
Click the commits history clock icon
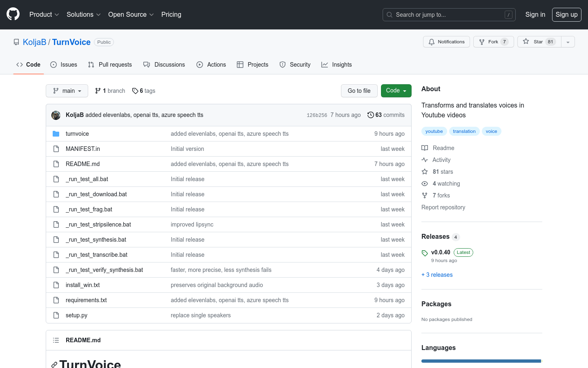[370, 115]
